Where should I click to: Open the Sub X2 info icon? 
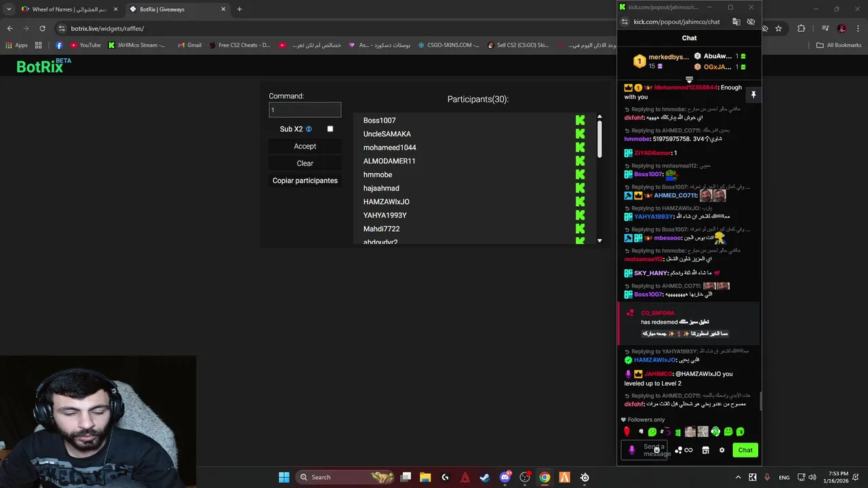(x=309, y=129)
